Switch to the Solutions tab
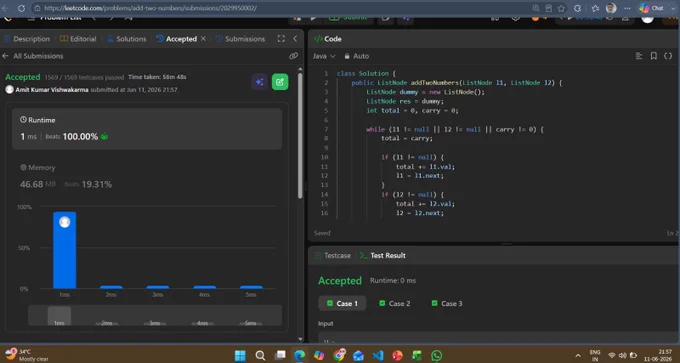This screenshot has height=363, width=680. coord(126,39)
